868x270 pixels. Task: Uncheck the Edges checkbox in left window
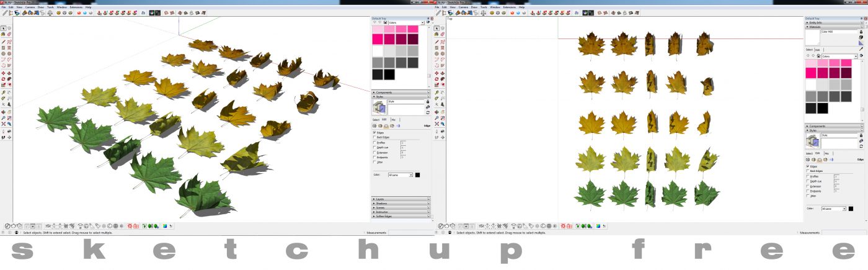tap(374, 132)
